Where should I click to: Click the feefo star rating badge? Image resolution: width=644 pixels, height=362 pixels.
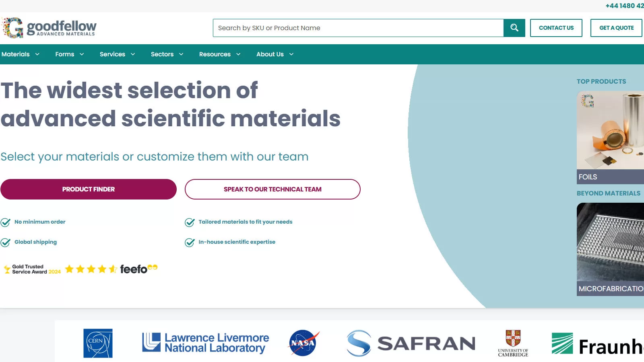click(81, 269)
